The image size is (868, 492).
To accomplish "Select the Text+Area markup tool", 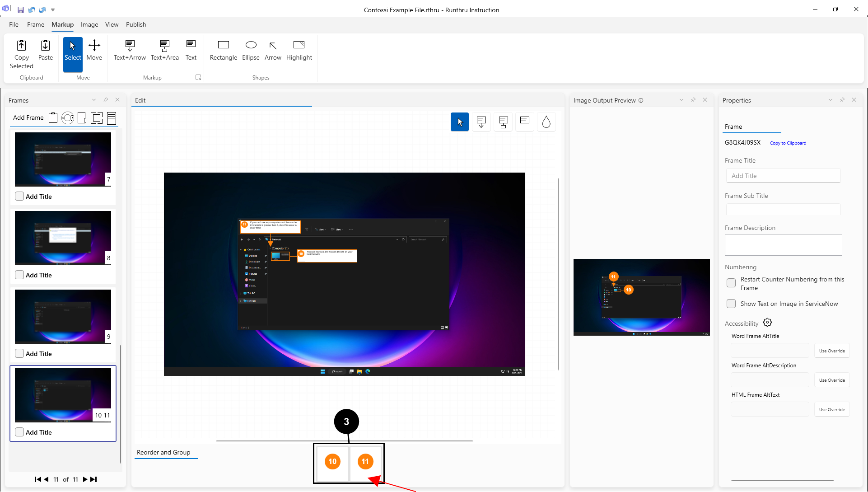I will click(164, 50).
